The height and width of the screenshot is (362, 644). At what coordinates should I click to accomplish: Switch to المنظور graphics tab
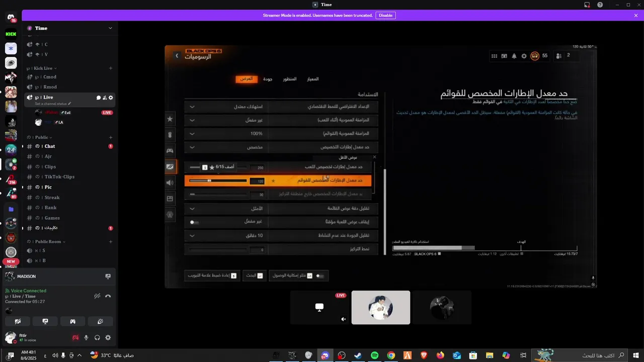point(290,79)
